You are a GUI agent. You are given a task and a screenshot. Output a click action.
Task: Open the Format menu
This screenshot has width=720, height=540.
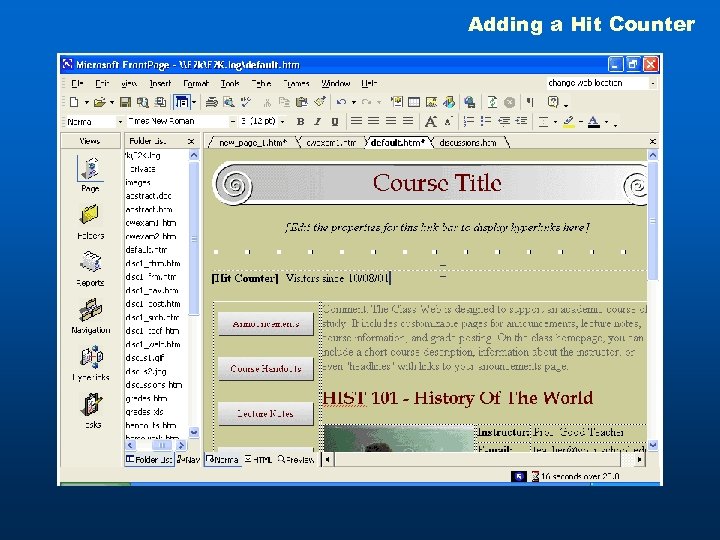pos(196,84)
